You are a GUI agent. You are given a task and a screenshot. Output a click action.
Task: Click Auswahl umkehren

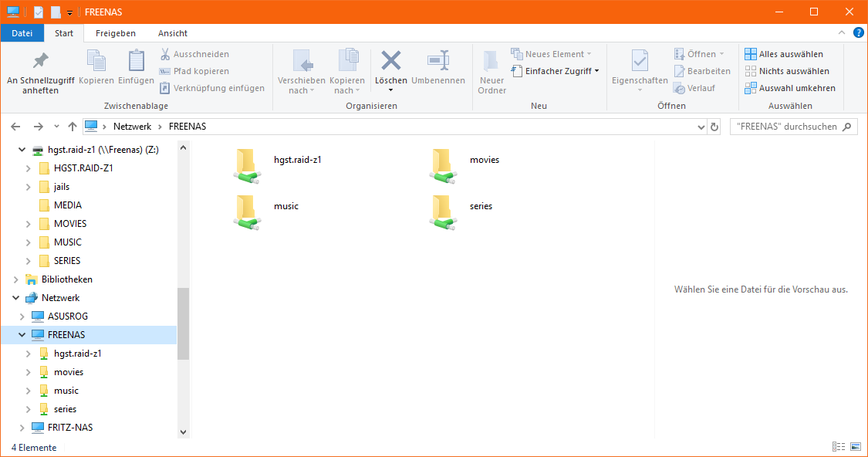pyautogui.click(x=790, y=88)
